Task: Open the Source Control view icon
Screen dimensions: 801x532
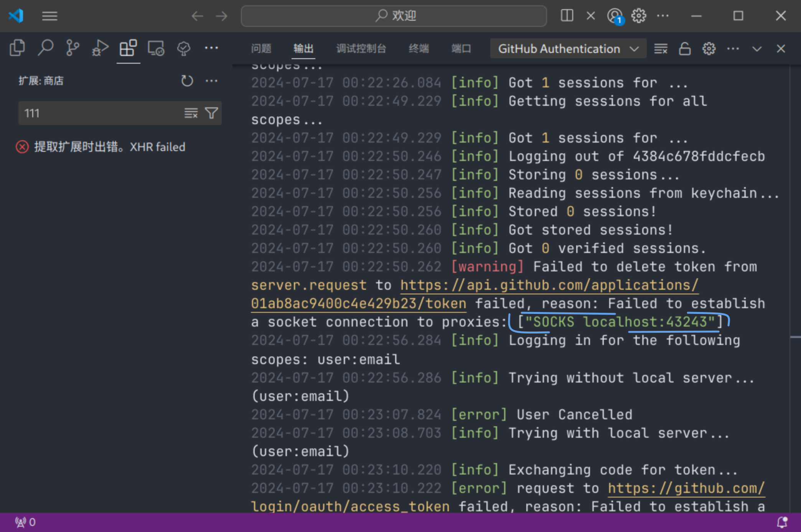Action: [x=73, y=48]
